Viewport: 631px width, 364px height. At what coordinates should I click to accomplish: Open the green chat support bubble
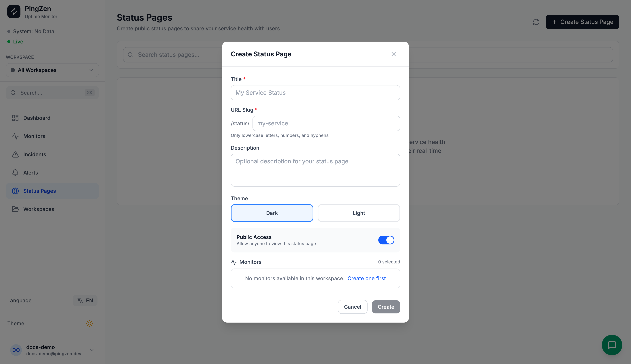point(612,345)
